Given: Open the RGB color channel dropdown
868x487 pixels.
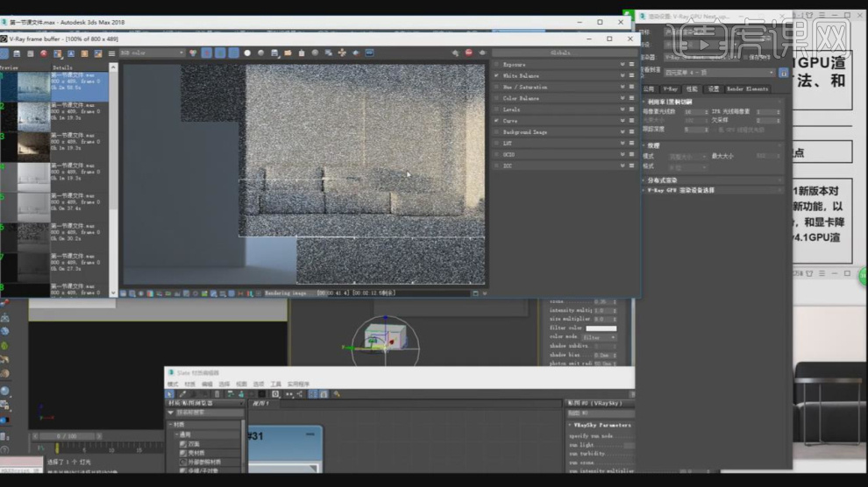Looking at the screenshot, I should click(x=153, y=53).
